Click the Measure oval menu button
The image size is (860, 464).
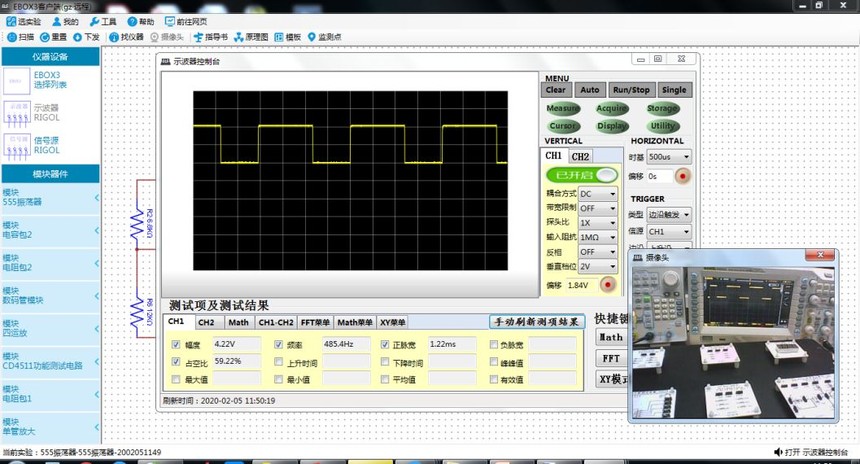(563, 109)
